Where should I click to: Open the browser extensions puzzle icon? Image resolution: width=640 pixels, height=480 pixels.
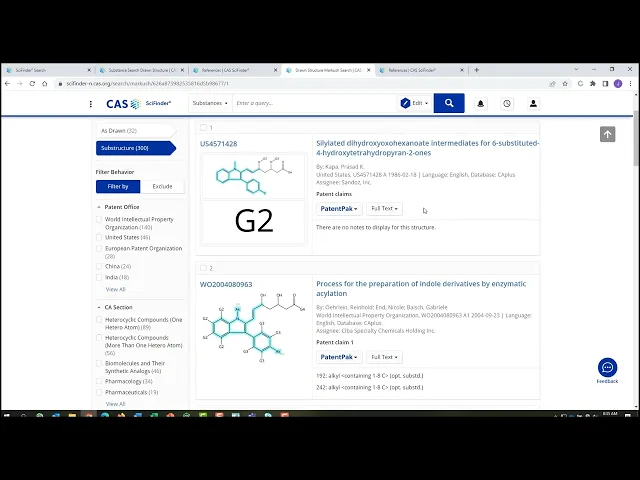[x=593, y=84]
